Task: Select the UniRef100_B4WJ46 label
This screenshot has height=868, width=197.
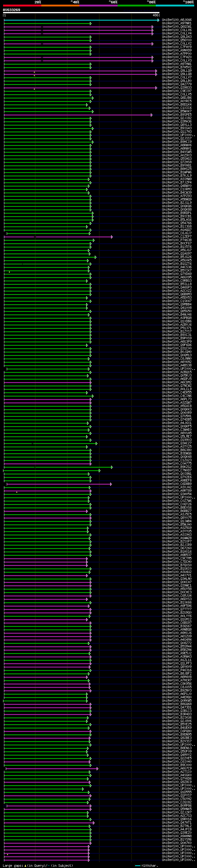Action: coord(177,315)
